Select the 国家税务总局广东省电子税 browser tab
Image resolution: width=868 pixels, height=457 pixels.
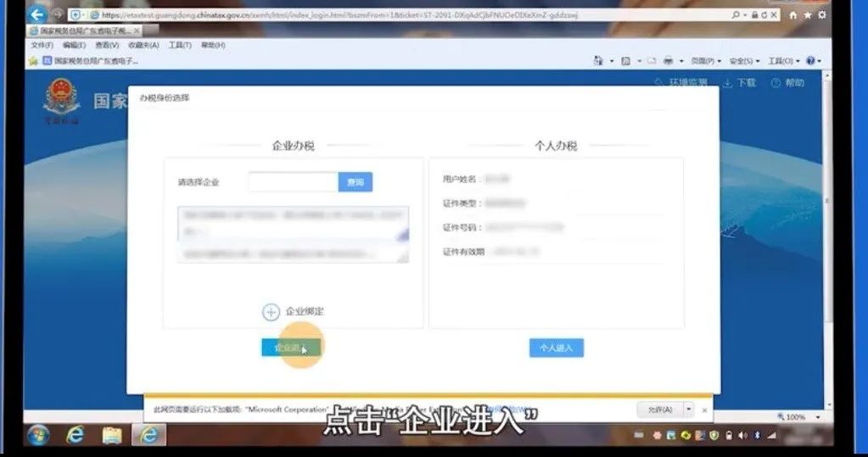click(x=85, y=30)
